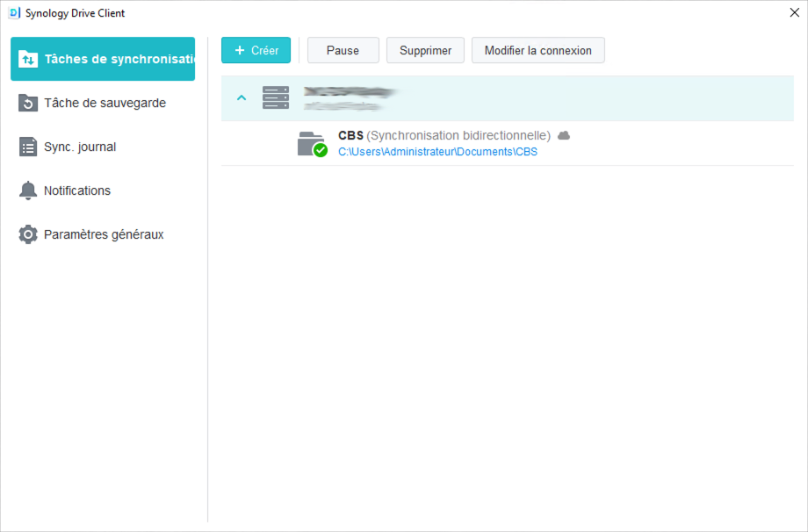The height and width of the screenshot is (532, 808).
Task: Click the Synology Drive Client logo icon
Action: [12, 13]
